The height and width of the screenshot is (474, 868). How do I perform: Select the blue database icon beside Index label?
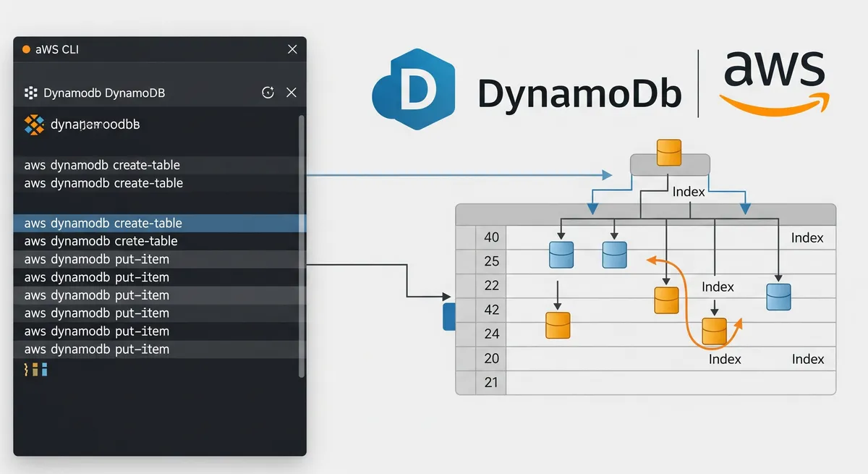point(778,297)
